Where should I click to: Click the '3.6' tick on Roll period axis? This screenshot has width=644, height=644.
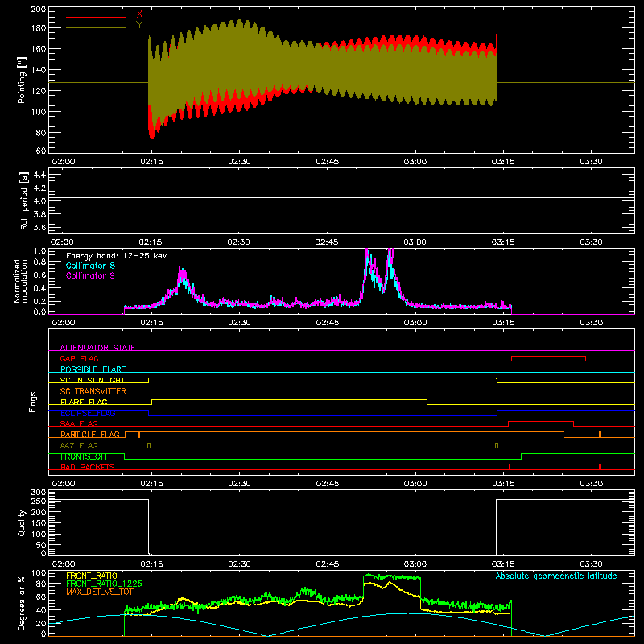(39, 228)
